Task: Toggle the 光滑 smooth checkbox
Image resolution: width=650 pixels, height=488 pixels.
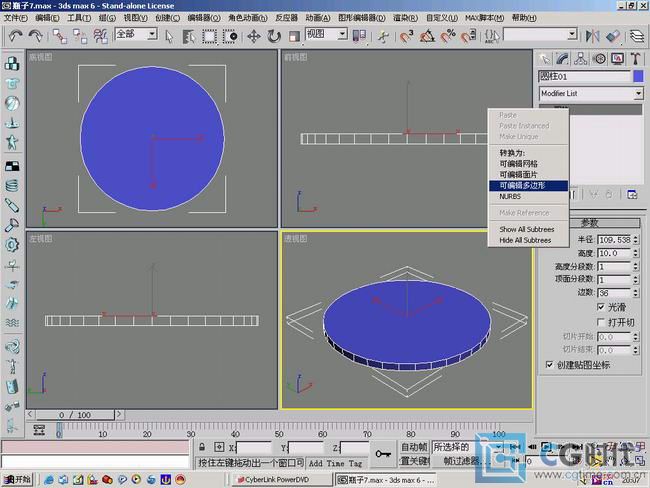Action: (601, 307)
